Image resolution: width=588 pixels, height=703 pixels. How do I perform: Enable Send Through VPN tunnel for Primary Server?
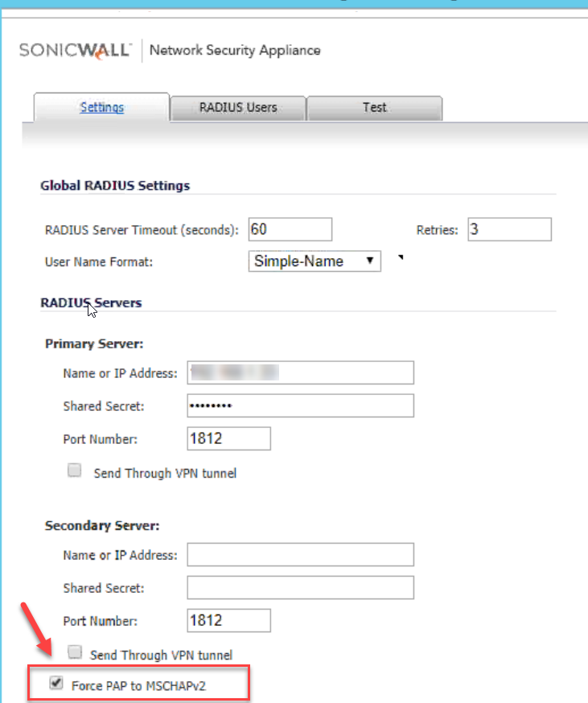point(74,470)
